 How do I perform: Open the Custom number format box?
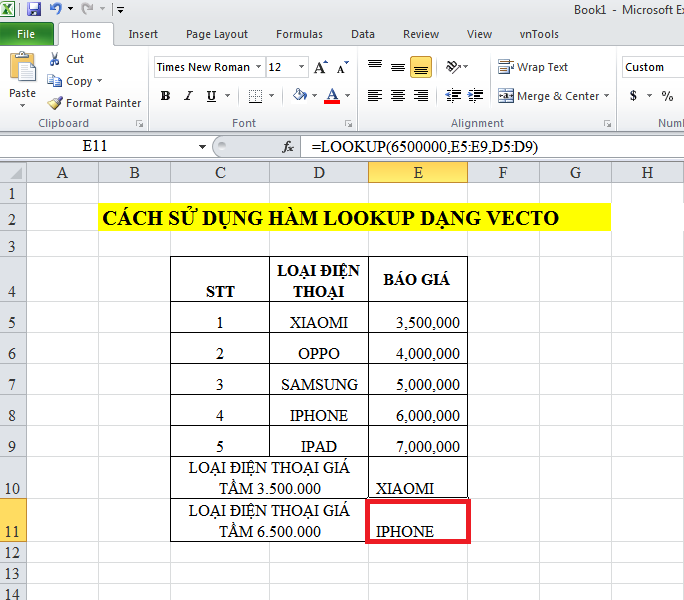653,67
